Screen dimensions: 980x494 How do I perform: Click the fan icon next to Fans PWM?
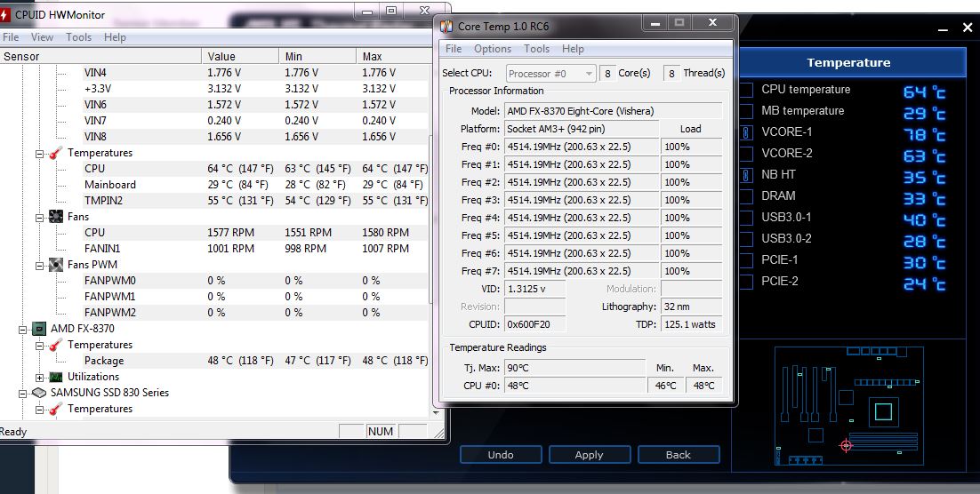(56, 265)
